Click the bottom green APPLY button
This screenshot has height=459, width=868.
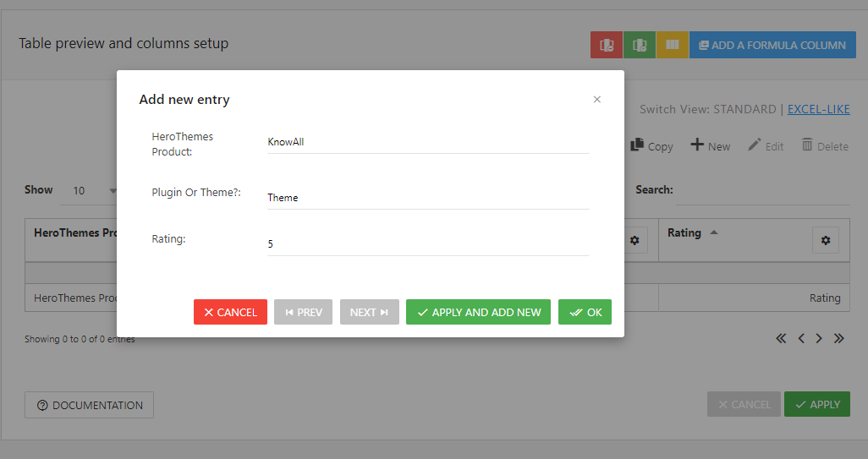[x=817, y=404]
